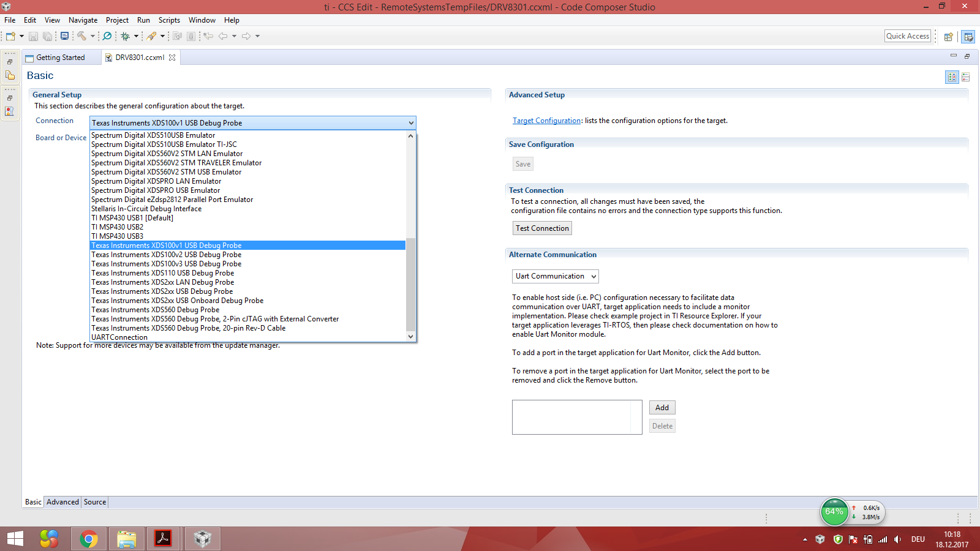This screenshot has width=980, height=551.
Task: Click the volume speaker tray icon
Action: point(897,539)
